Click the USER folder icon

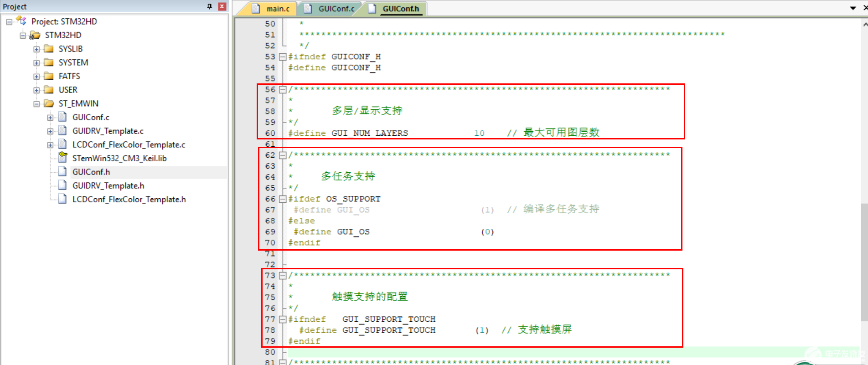click(49, 90)
